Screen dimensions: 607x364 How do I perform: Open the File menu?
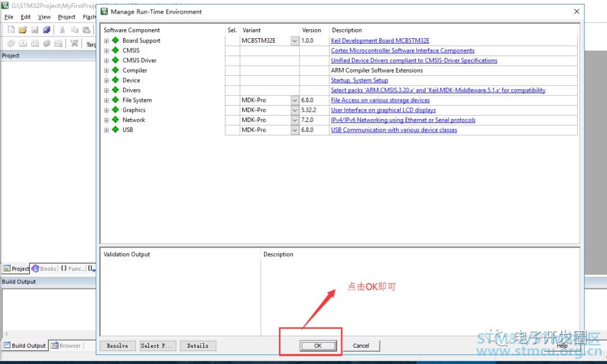(x=8, y=17)
